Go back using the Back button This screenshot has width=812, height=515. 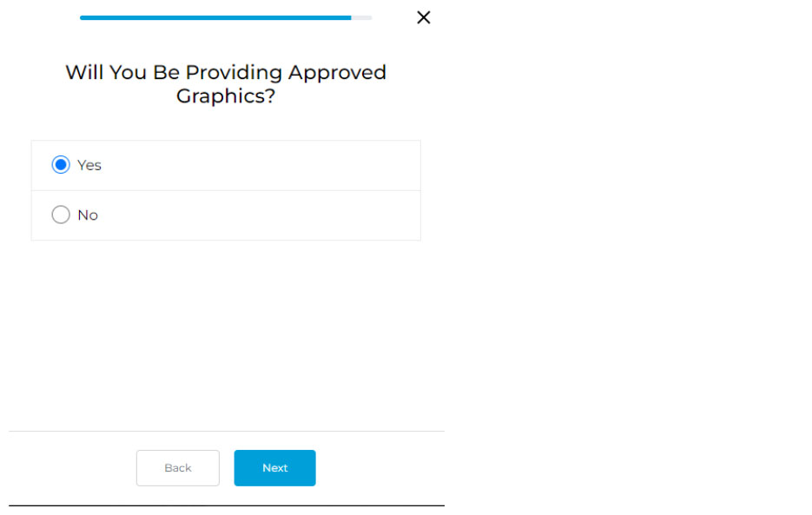[x=177, y=468]
